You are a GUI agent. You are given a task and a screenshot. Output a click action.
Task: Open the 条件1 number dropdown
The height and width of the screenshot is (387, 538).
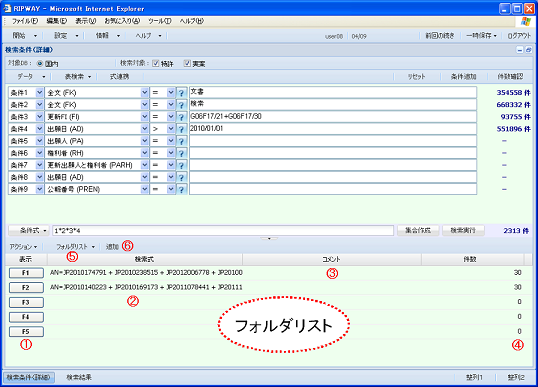(39, 93)
